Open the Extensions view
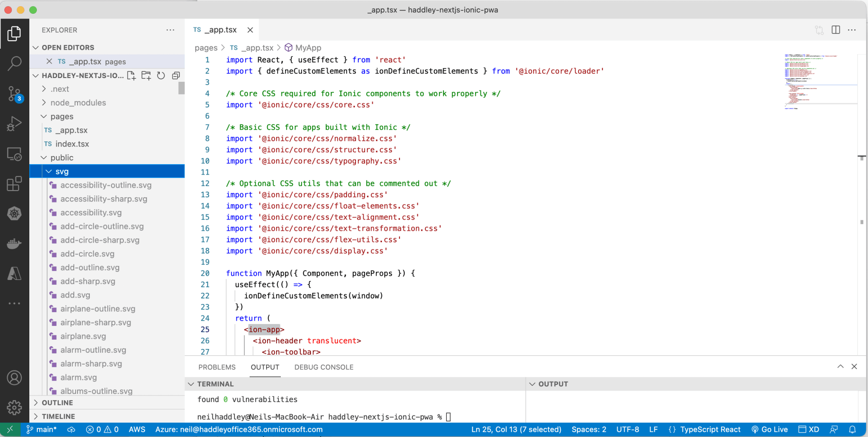The width and height of the screenshot is (868, 437). pos(14,184)
